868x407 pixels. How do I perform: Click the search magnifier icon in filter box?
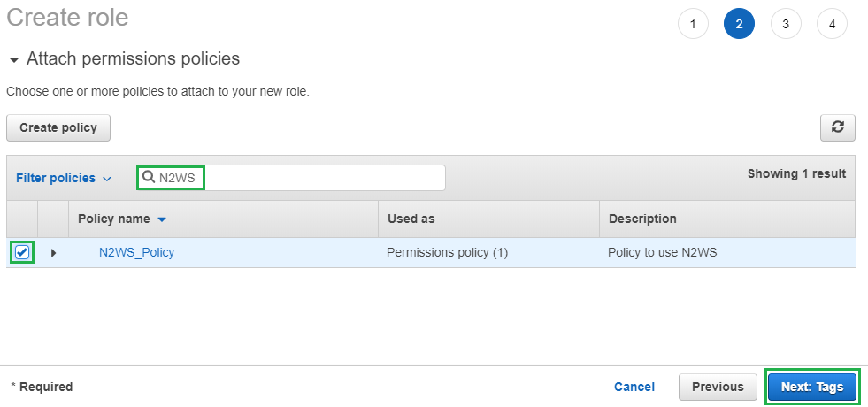pos(149,177)
